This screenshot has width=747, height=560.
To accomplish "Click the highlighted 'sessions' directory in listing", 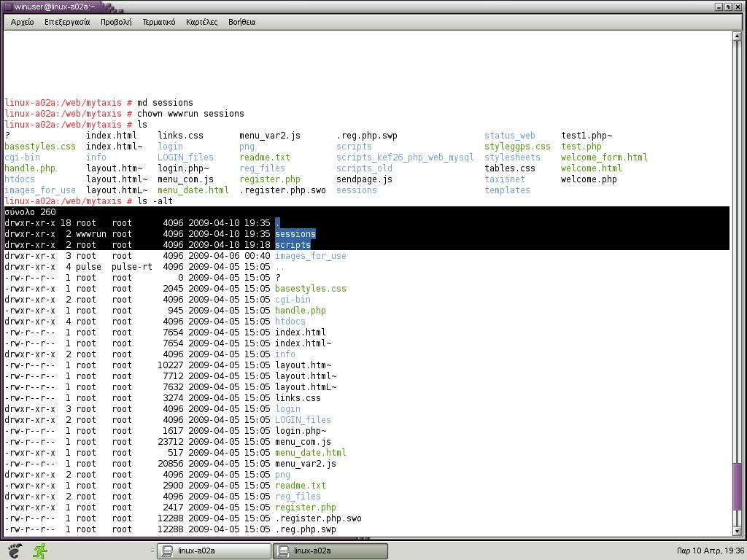I will (295, 234).
